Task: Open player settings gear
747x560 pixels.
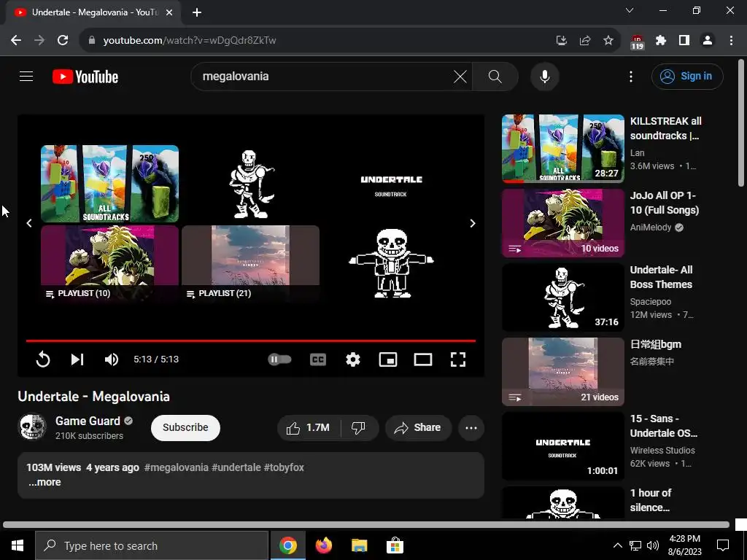Action: pyautogui.click(x=352, y=359)
